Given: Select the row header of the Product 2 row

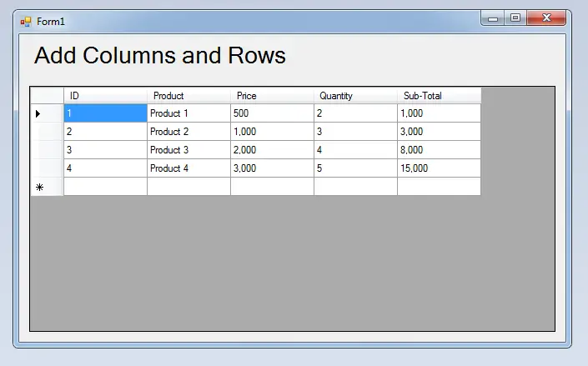Looking at the screenshot, I should (x=47, y=132).
